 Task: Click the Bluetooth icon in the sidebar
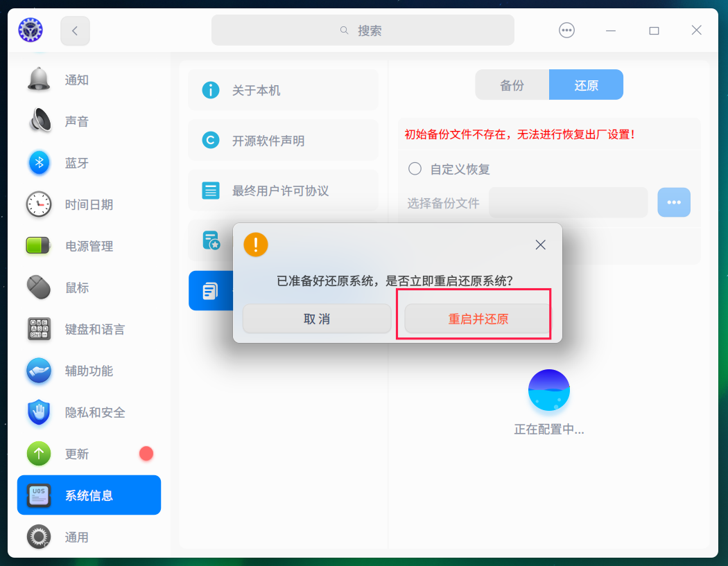[x=40, y=162]
